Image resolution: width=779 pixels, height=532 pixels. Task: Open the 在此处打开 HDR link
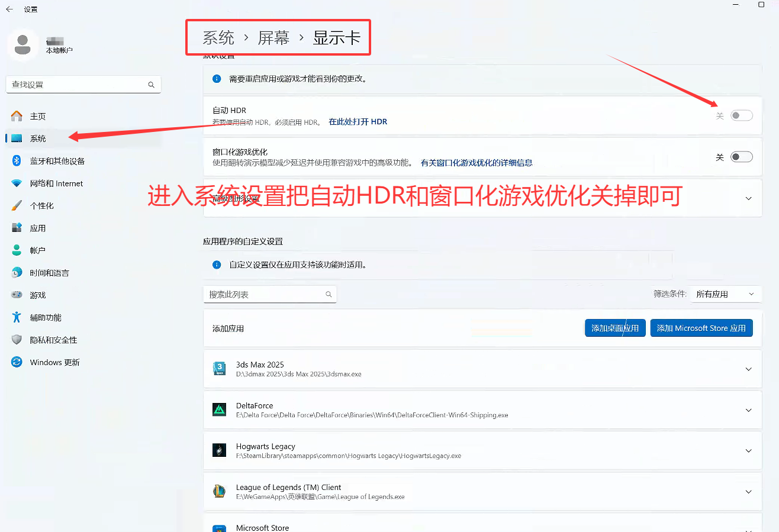[x=358, y=121]
